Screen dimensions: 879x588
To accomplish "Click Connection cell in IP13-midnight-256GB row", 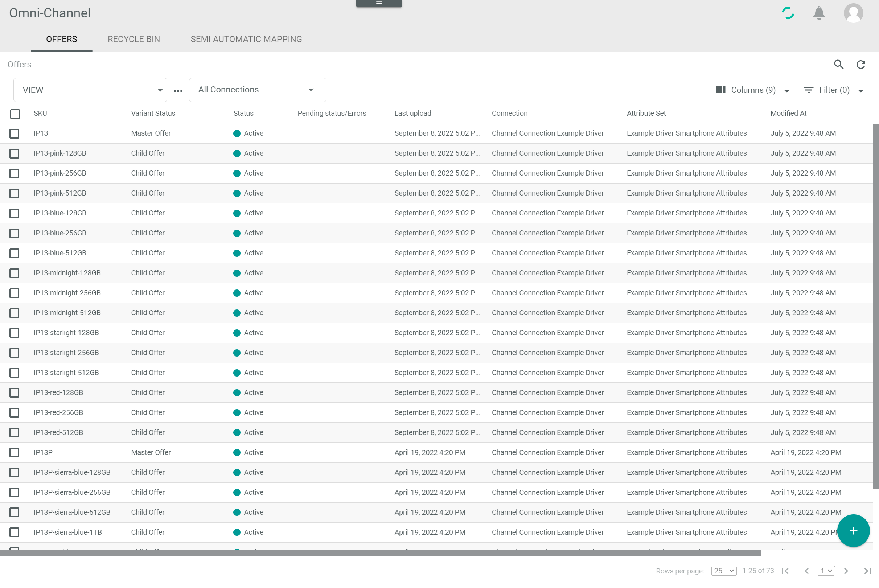I will [x=547, y=293].
